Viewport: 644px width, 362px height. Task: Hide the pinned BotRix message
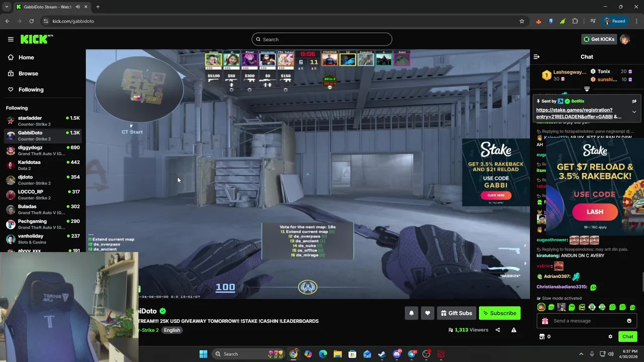point(634,101)
